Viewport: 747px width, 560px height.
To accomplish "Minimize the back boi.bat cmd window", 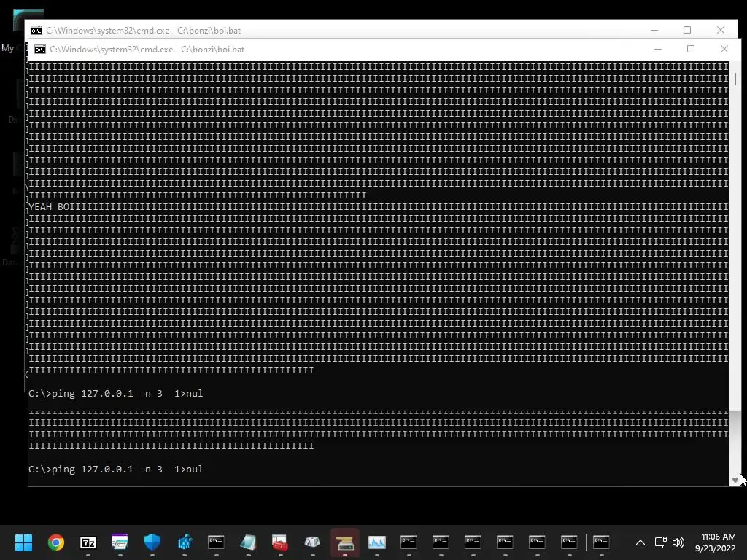I will point(654,30).
